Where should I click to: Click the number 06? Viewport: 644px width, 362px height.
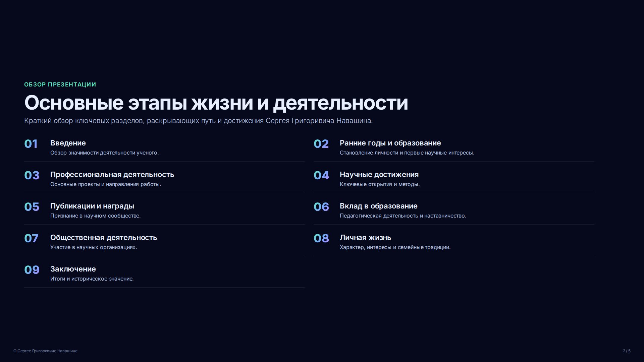(x=321, y=207)
